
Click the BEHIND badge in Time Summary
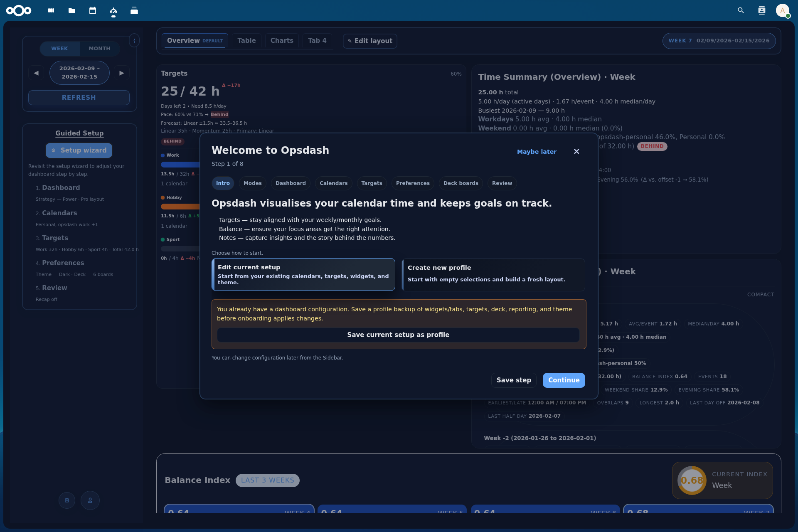(x=652, y=146)
